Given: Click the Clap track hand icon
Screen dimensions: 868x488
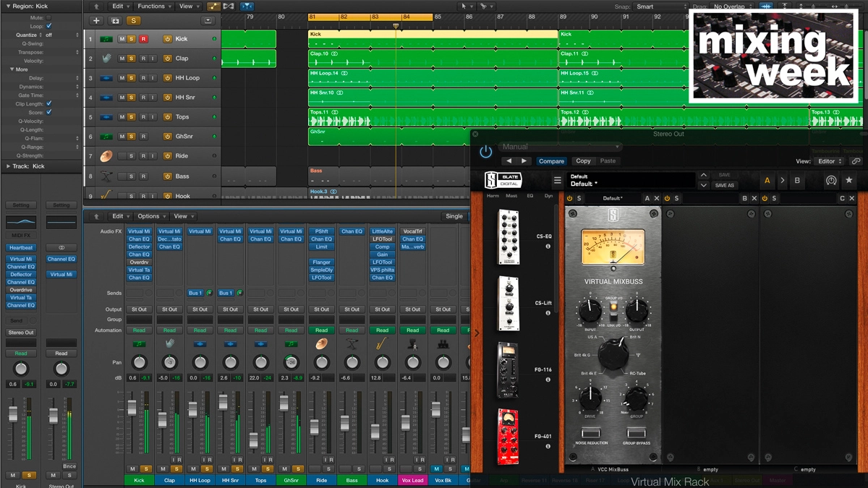Looking at the screenshot, I should (106, 59).
